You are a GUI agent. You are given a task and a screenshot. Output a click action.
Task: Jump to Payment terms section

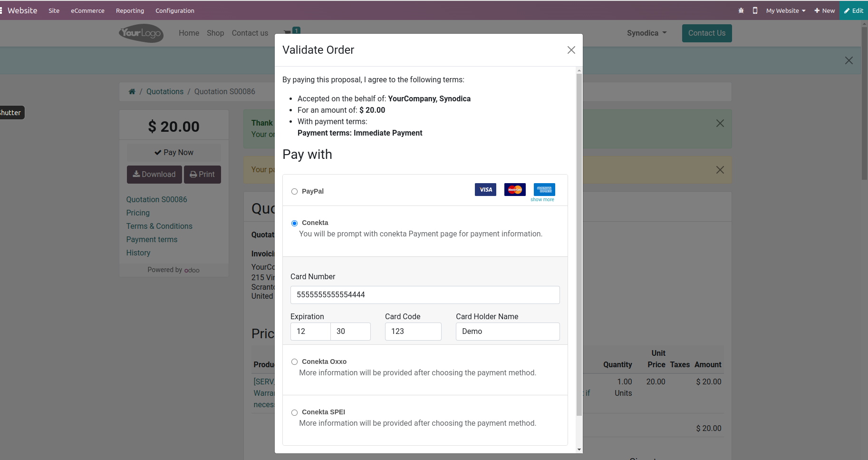point(152,239)
